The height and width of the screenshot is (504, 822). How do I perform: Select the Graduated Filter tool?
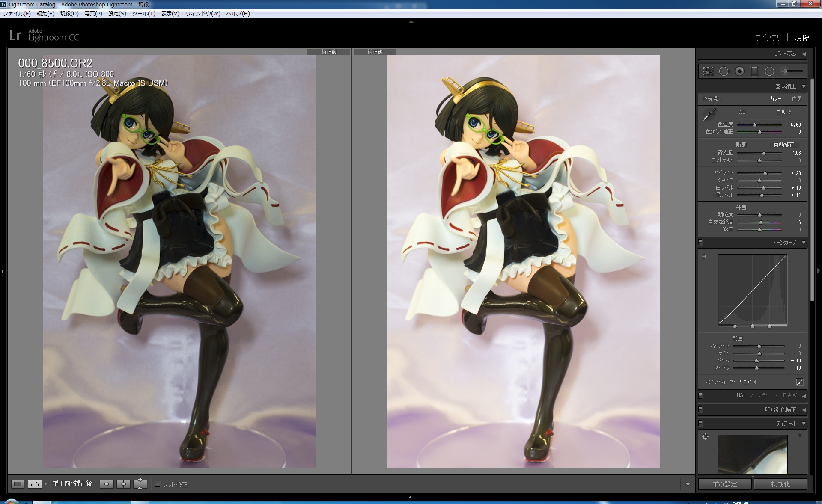coord(754,71)
